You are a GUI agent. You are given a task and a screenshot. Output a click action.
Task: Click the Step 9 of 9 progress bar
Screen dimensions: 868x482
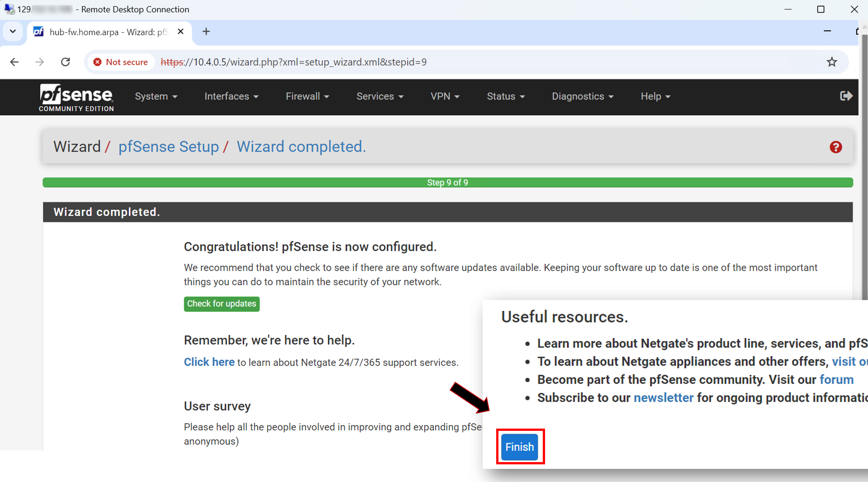tap(448, 182)
